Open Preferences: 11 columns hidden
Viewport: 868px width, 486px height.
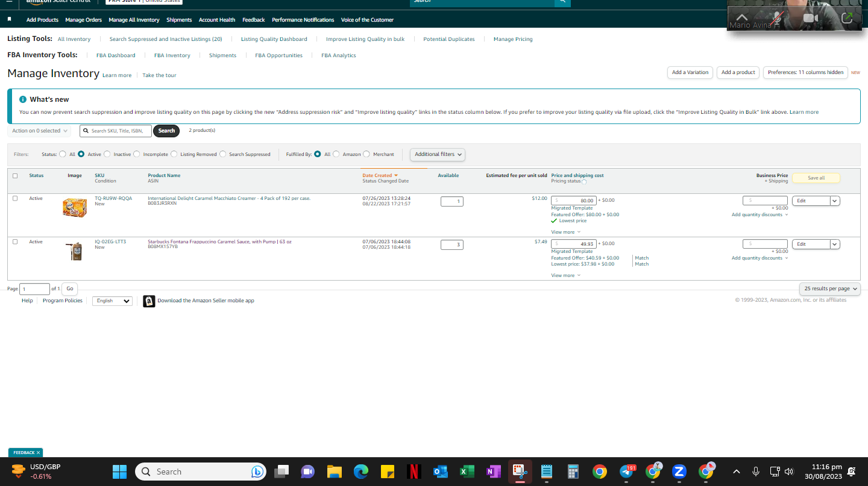pos(805,72)
